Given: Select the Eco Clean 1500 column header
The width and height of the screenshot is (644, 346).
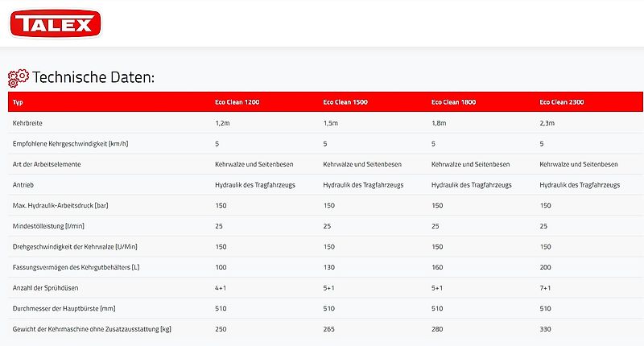Looking at the screenshot, I should point(345,102).
